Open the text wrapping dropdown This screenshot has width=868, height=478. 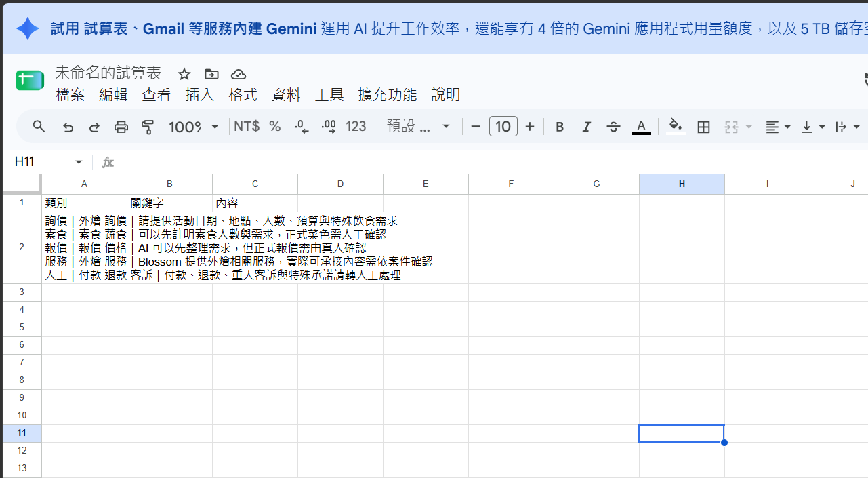(x=848, y=127)
